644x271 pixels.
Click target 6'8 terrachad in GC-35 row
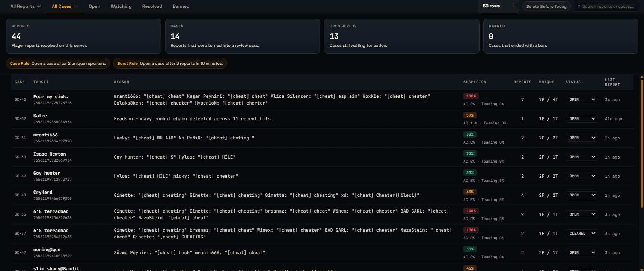pyautogui.click(x=51, y=211)
